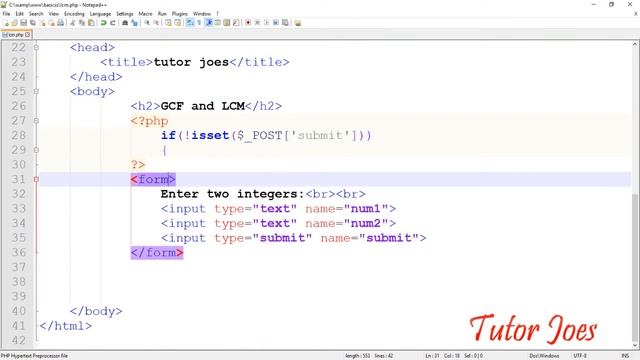Toggle Word Wrap in the toolbar

190,23
